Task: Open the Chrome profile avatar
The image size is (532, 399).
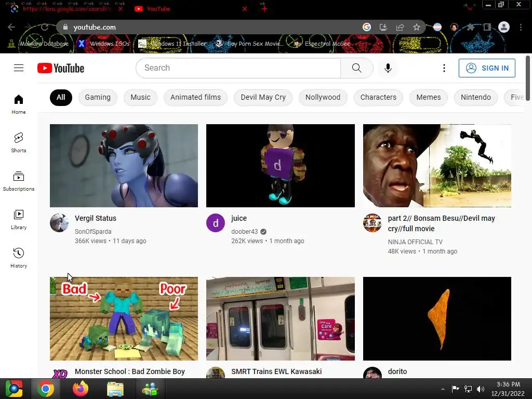Action: coord(504,27)
